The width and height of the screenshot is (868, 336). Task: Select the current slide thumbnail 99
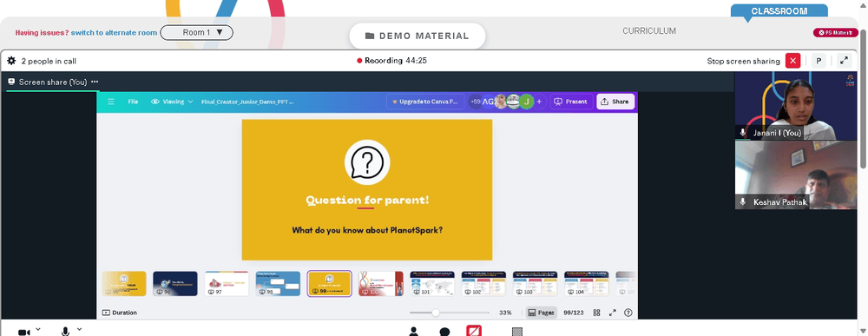point(329,283)
